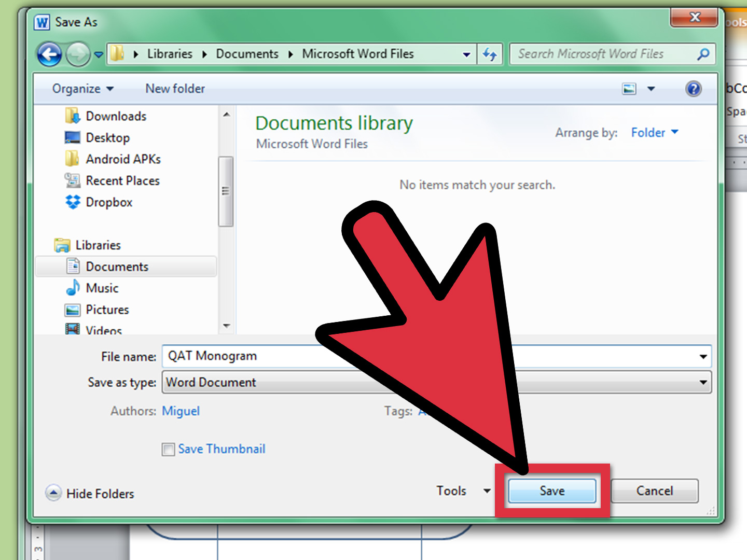Select the Documents library in the navigation pane
This screenshot has height=560, width=747.
(126, 267)
